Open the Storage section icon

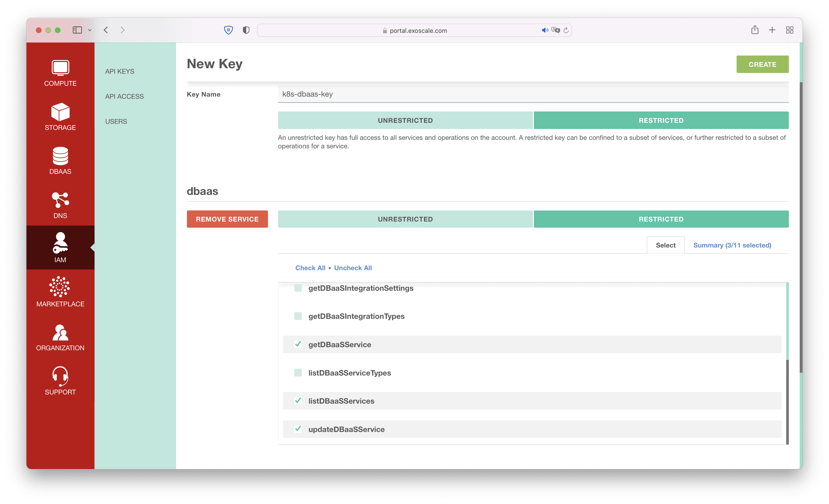60,112
